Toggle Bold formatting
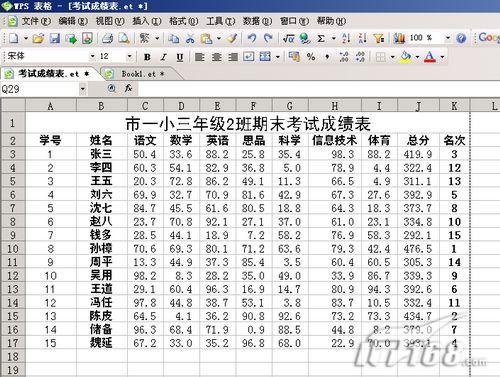Image resolution: width=500 pixels, height=377 pixels. pyautogui.click(x=147, y=57)
